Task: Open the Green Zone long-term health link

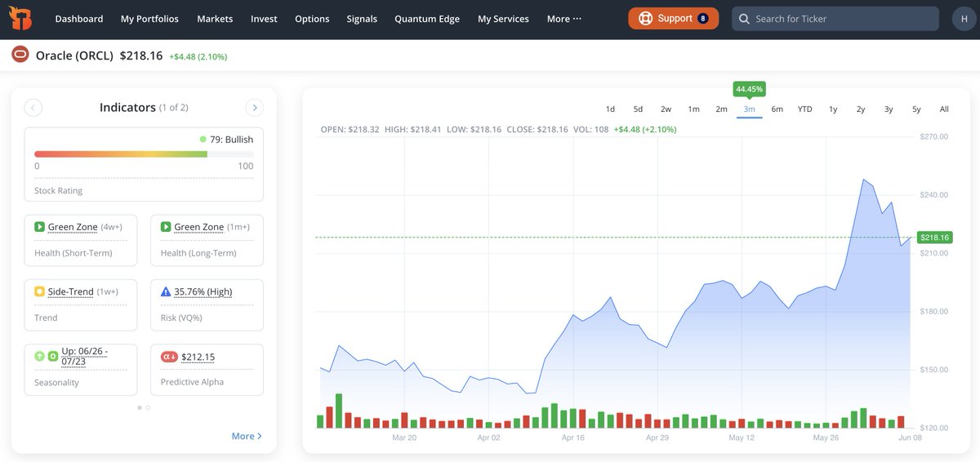Action: tap(199, 227)
